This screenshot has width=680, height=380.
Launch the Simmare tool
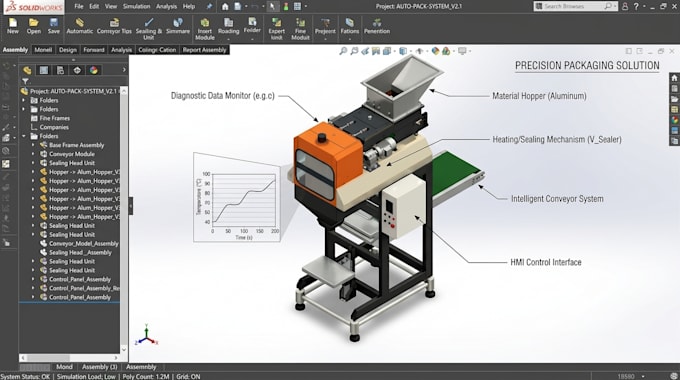tap(178, 26)
